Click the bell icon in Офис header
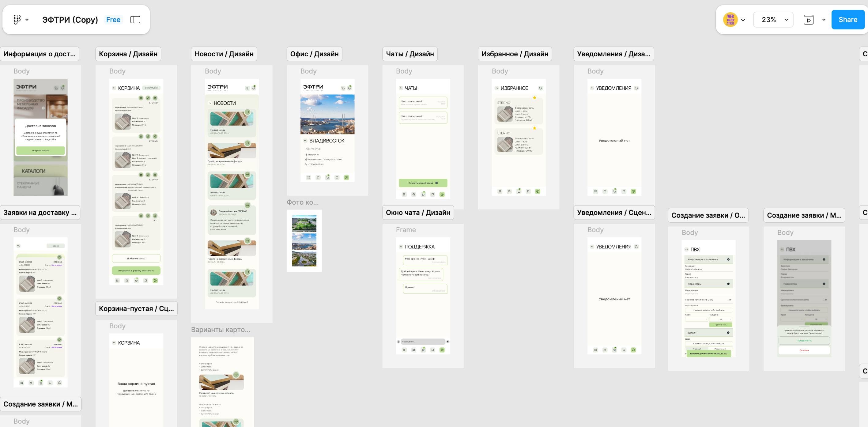This screenshot has width=868, height=427. click(x=349, y=88)
